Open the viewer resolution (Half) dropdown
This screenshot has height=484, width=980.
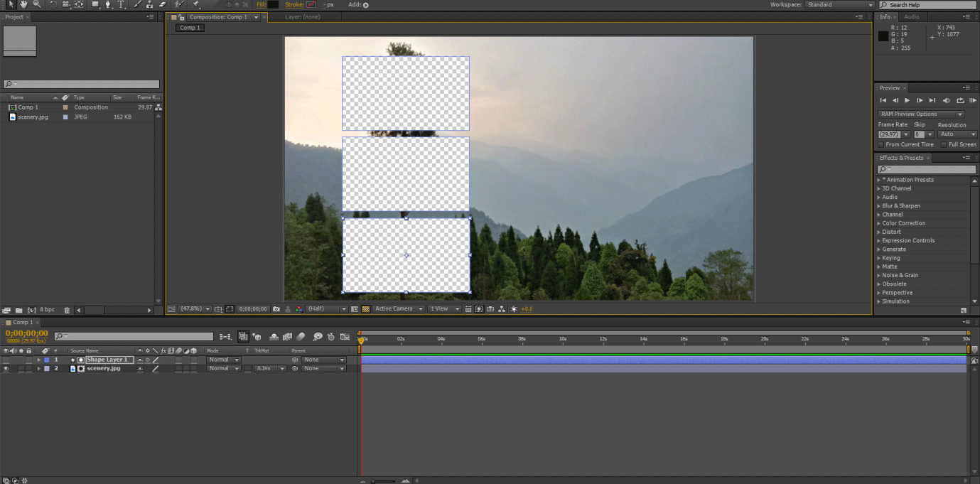[x=327, y=308]
